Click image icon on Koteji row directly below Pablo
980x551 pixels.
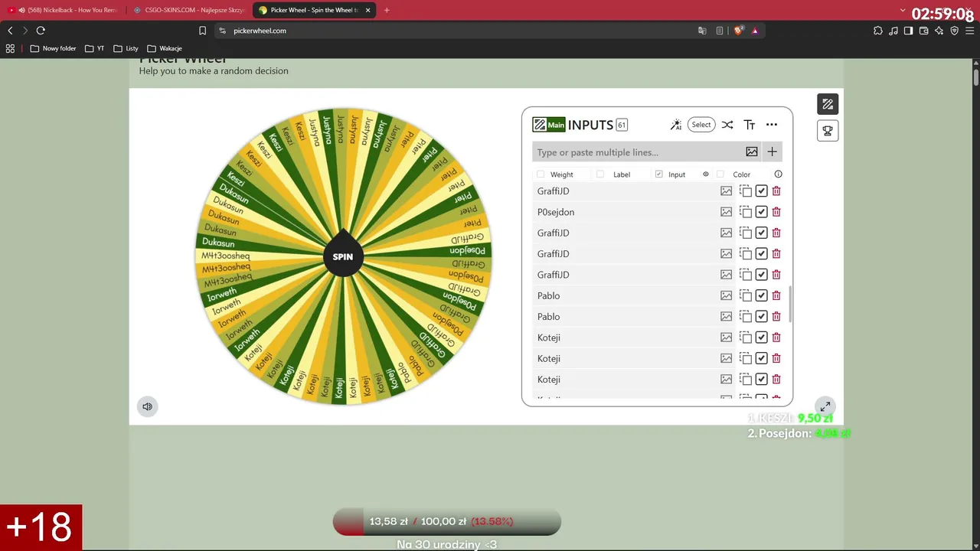point(726,337)
